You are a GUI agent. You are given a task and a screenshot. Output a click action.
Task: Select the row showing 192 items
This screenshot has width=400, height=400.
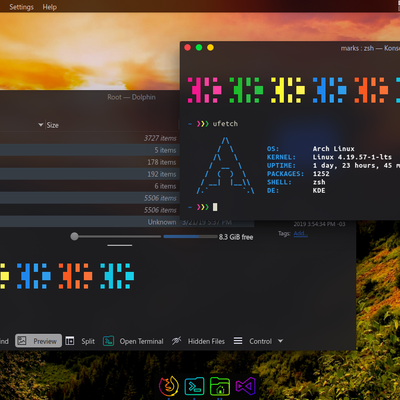tap(90, 174)
